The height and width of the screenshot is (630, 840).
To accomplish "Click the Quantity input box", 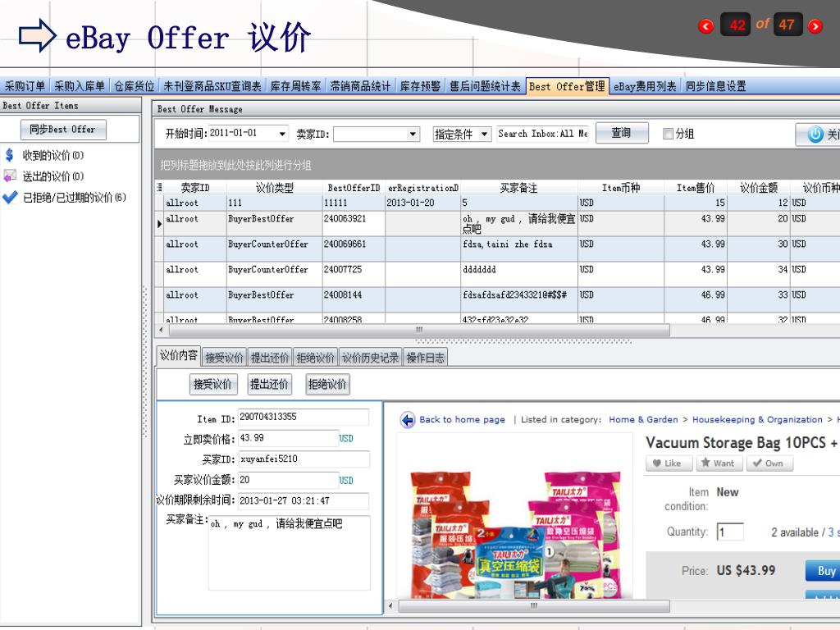I will [730, 532].
